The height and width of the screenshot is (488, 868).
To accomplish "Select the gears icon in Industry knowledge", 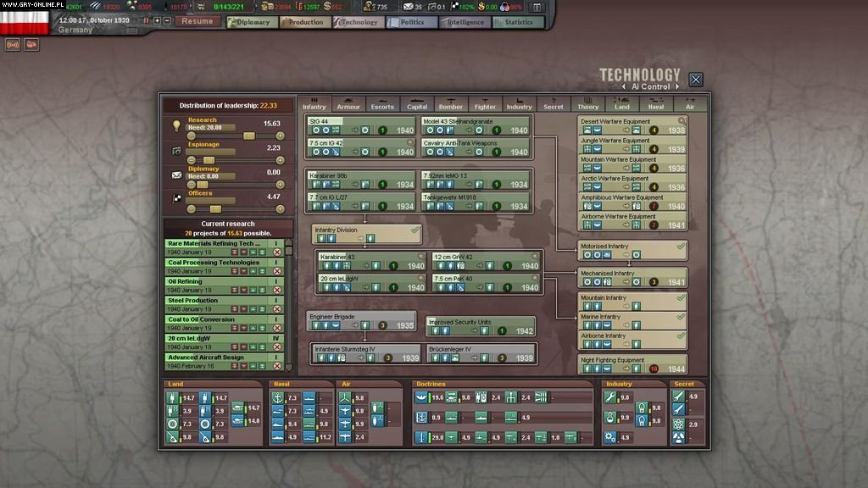I will tap(610, 437).
